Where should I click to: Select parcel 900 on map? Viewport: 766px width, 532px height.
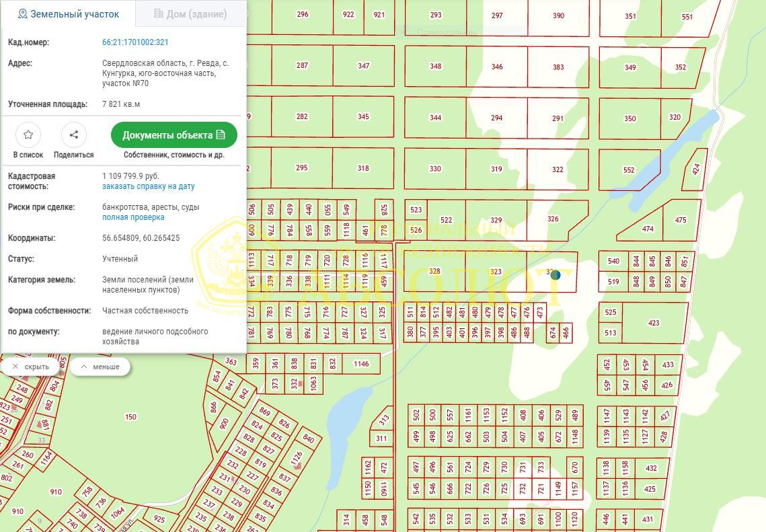coord(224,423)
